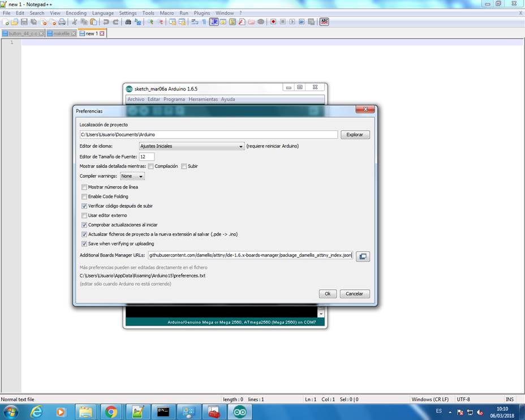Open the Compiler warnings dropdown
The width and height of the screenshot is (525, 420).
coord(132,176)
